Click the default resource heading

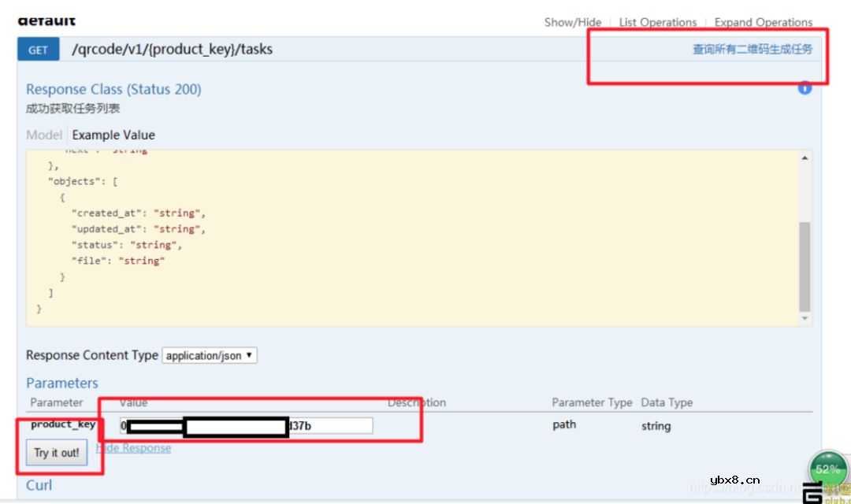pos(46,20)
